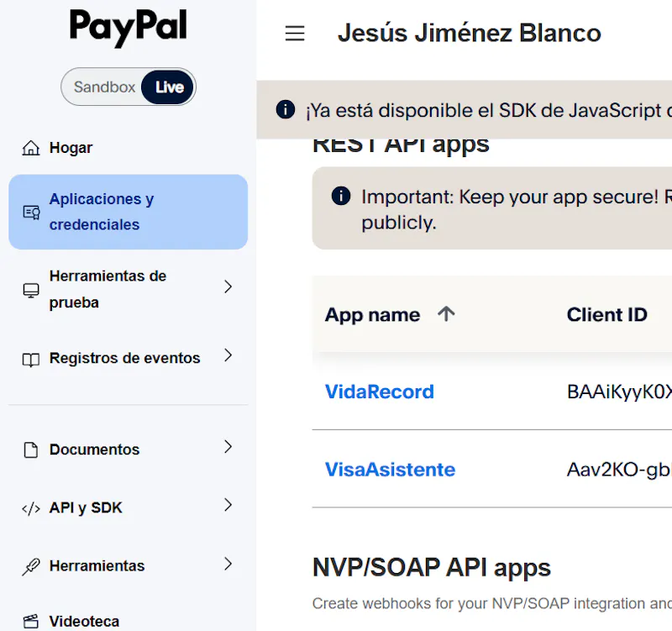Expand the API y SDK chevron

[x=228, y=505]
